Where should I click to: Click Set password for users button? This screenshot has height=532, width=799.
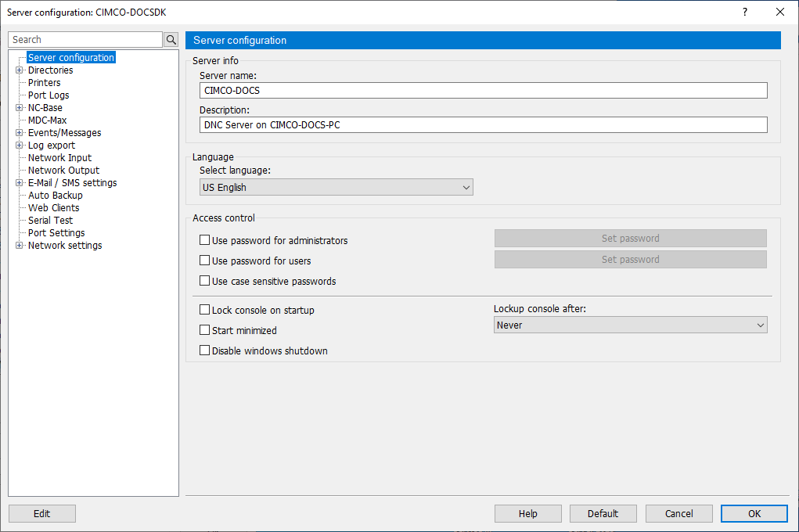pos(630,260)
